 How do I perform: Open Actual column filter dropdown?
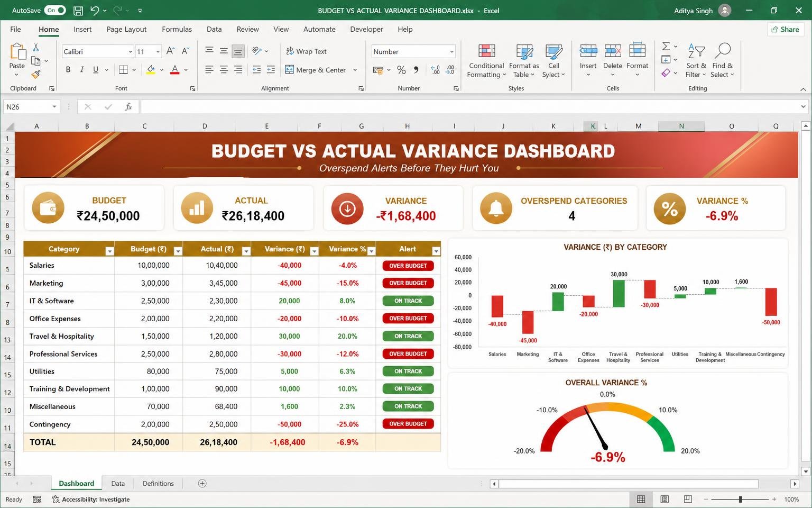coord(246,251)
